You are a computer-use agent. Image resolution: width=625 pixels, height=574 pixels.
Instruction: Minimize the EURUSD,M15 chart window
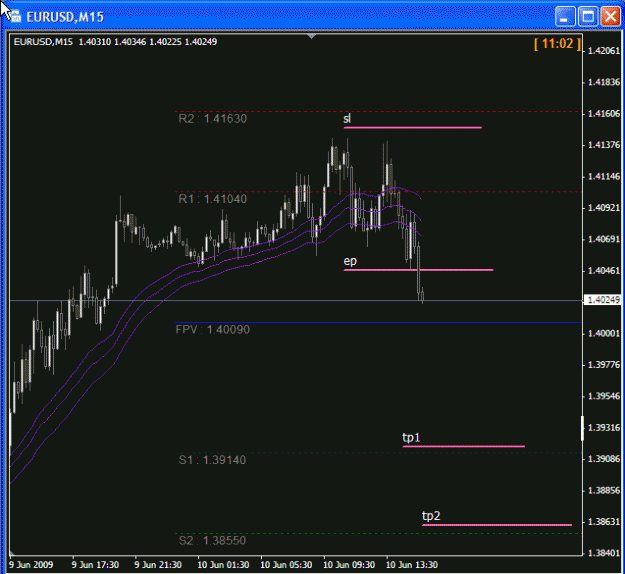coord(565,17)
